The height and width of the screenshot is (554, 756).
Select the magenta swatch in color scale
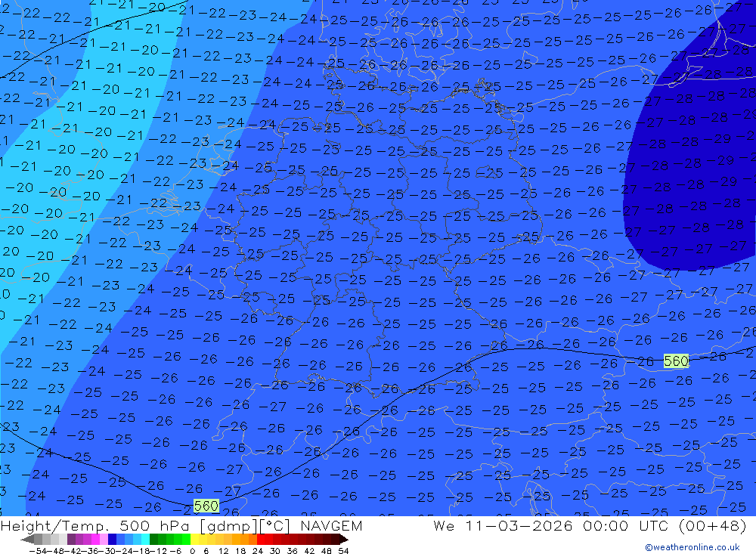coord(95,540)
